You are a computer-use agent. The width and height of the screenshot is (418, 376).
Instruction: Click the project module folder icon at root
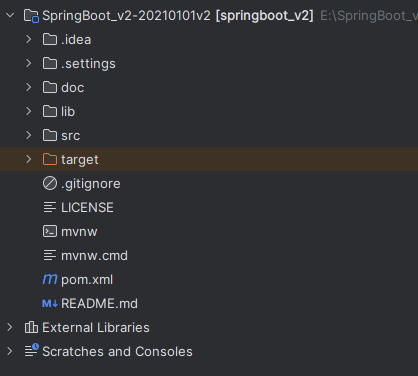31,16
